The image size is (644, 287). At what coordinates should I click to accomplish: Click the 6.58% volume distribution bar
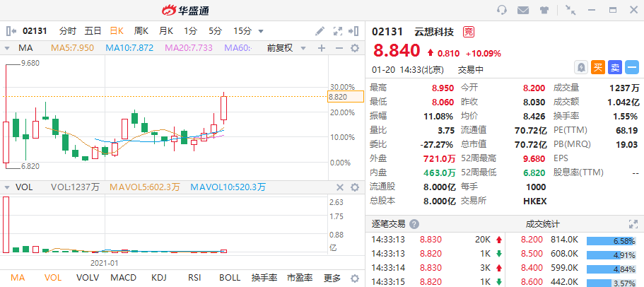coord(612,241)
